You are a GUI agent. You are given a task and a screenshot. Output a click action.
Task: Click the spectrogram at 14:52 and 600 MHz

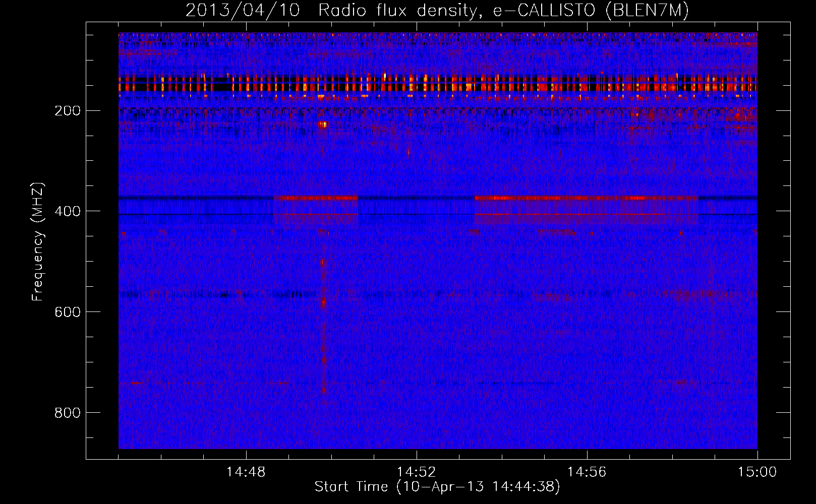click(417, 311)
